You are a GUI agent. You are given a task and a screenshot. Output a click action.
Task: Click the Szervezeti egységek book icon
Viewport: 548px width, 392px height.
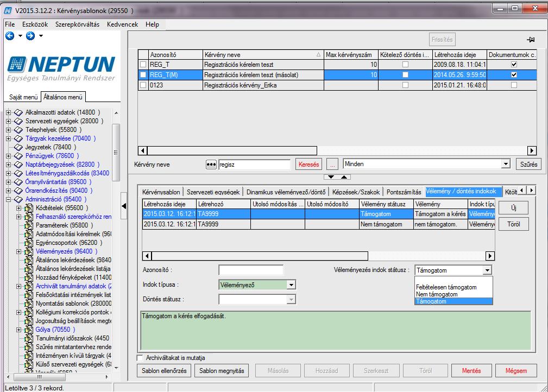(x=18, y=121)
